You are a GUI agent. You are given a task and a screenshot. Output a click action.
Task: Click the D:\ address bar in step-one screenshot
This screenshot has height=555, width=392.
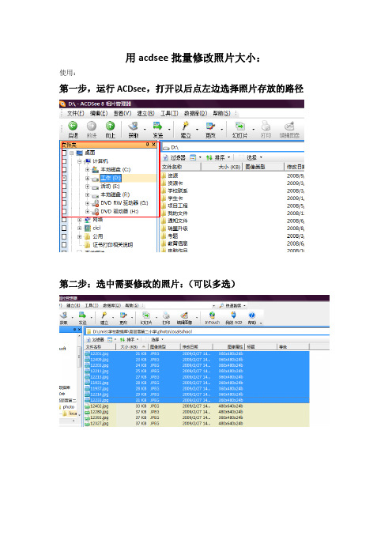point(233,147)
